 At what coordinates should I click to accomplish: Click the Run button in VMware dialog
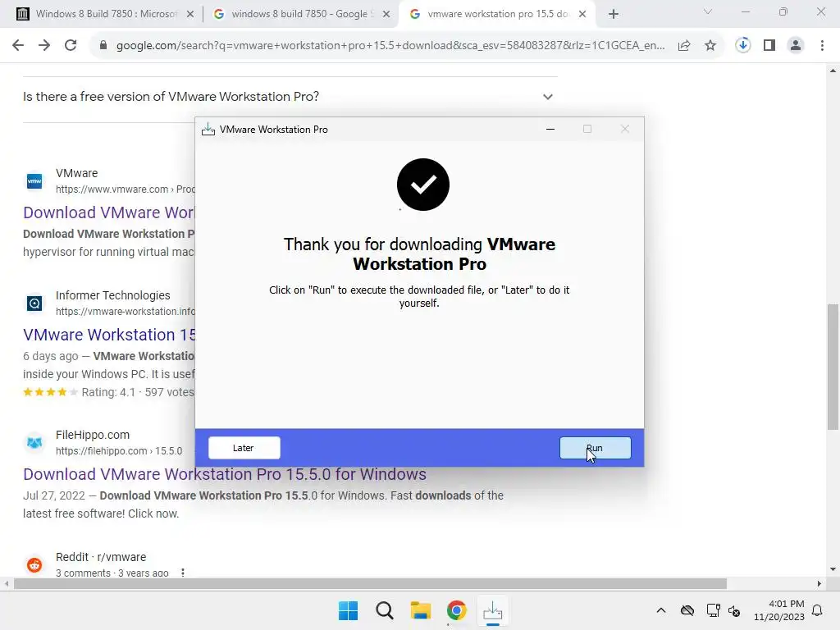pyautogui.click(x=596, y=448)
